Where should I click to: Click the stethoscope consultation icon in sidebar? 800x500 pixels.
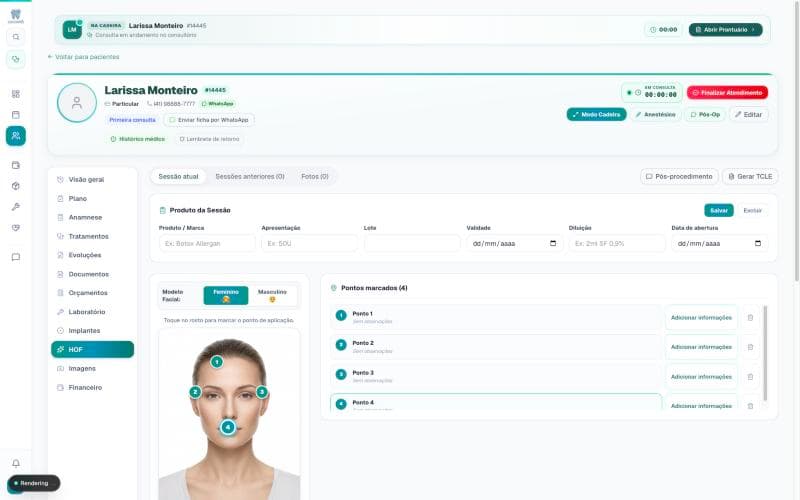(x=16, y=59)
